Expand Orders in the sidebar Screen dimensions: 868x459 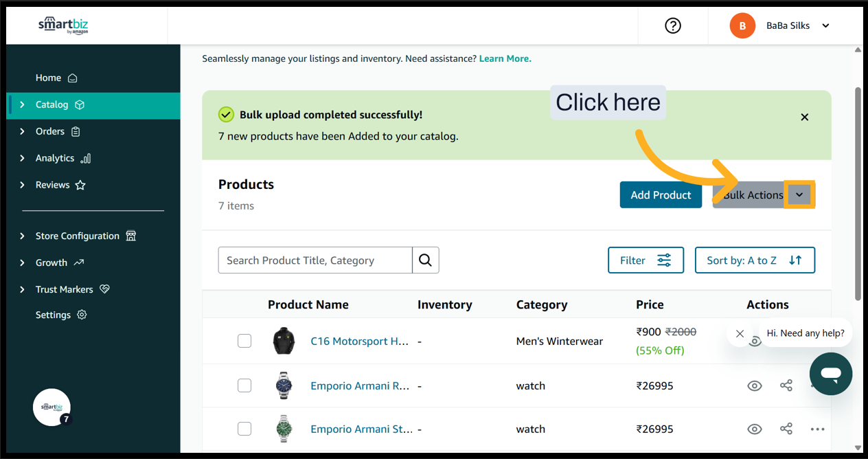tap(50, 131)
